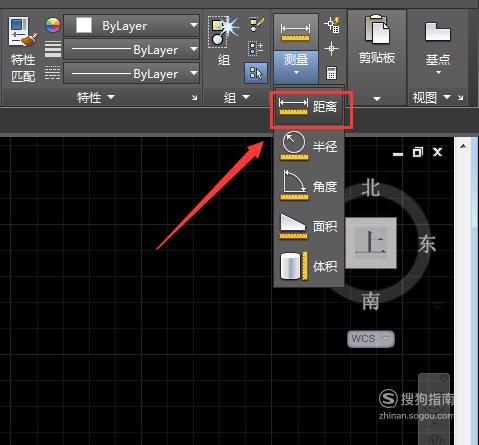Image resolution: width=479 pixels, height=445 pixels.
Task: Select 距离 from the measure menu
Action: click(x=309, y=107)
